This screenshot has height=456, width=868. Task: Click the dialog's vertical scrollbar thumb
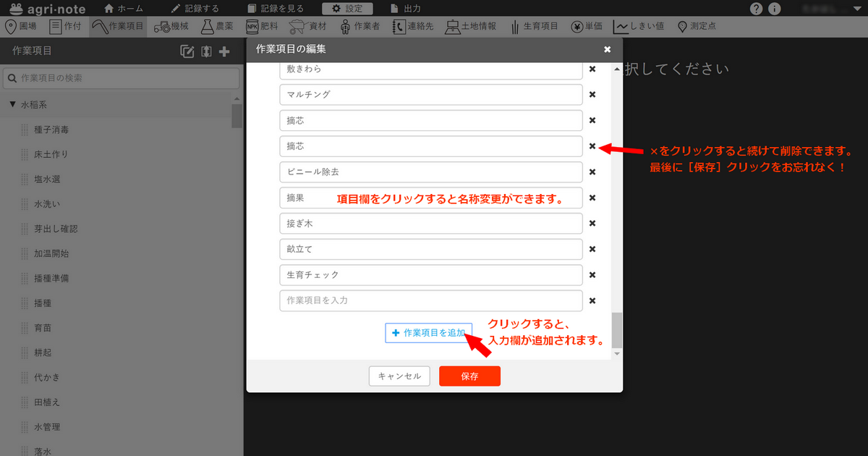pyautogui.click(x=616, y=330)
